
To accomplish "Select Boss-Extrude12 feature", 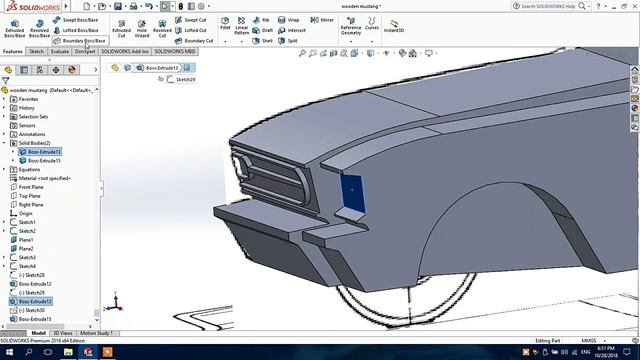I will tap(31, 284).
